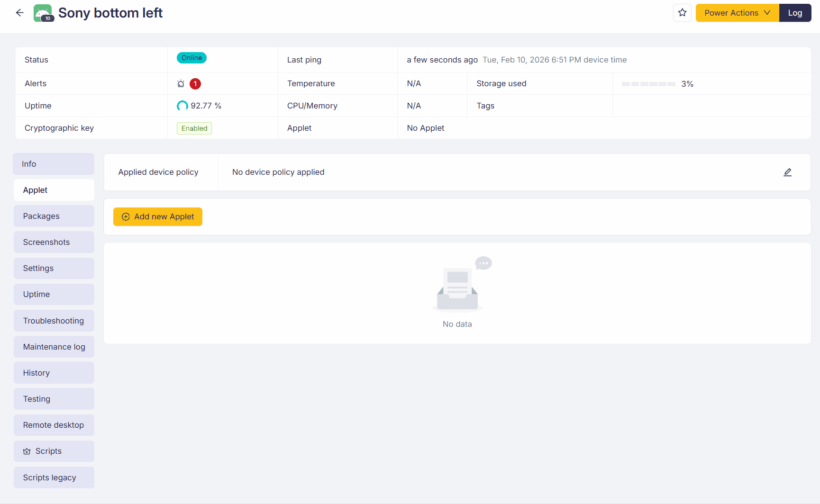Image resolution: width=820 pixels, height=504 pixels.
Task: Click the storage used progress bar
Action: [x=648, y=84]
